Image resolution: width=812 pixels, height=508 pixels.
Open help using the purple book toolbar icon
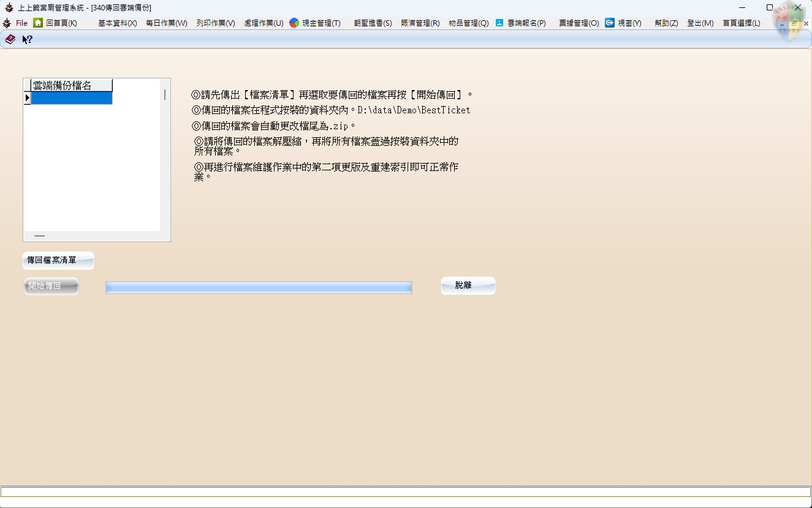tap(9, 39)
